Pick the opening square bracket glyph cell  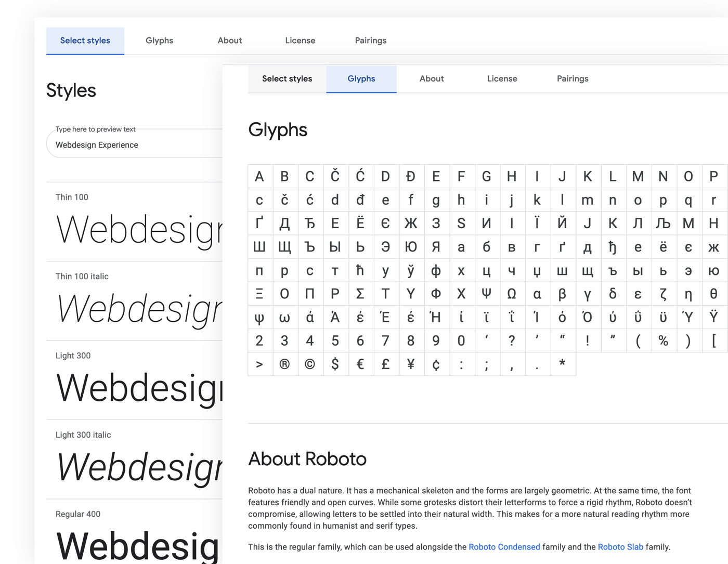pos(713,340)
